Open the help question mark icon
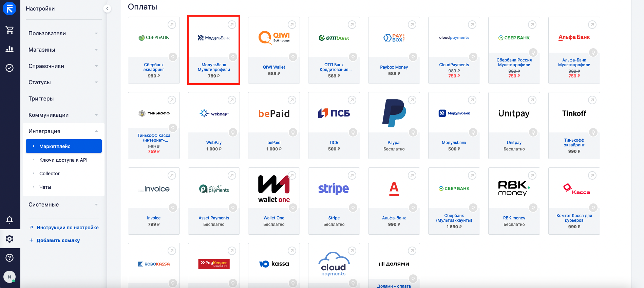Viewport: 644px width, 288px height. click(10, 258)
